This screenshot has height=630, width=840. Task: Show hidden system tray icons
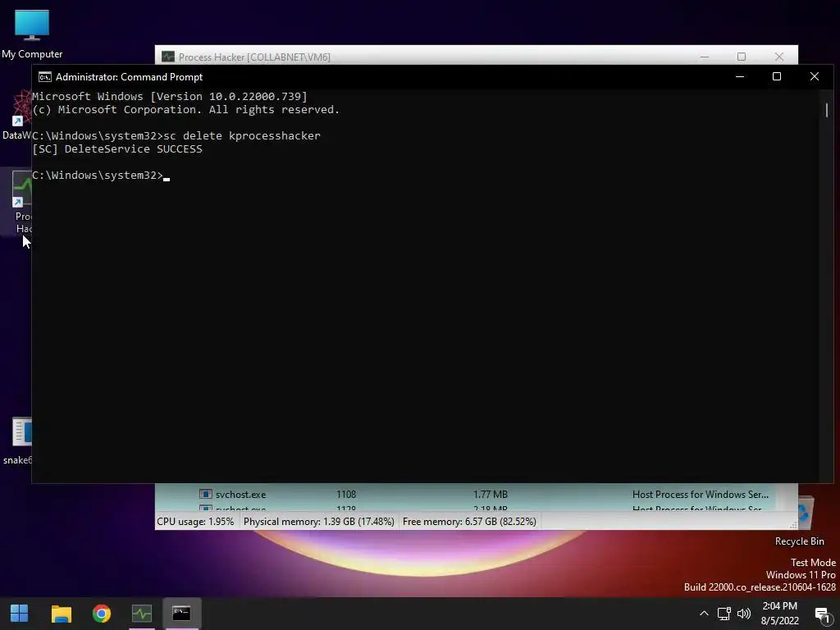coord(704,614)
